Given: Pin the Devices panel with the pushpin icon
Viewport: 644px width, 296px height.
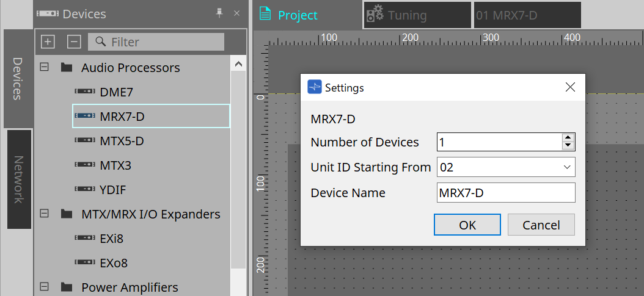Looking at the screenshot, I should point(220,13).
